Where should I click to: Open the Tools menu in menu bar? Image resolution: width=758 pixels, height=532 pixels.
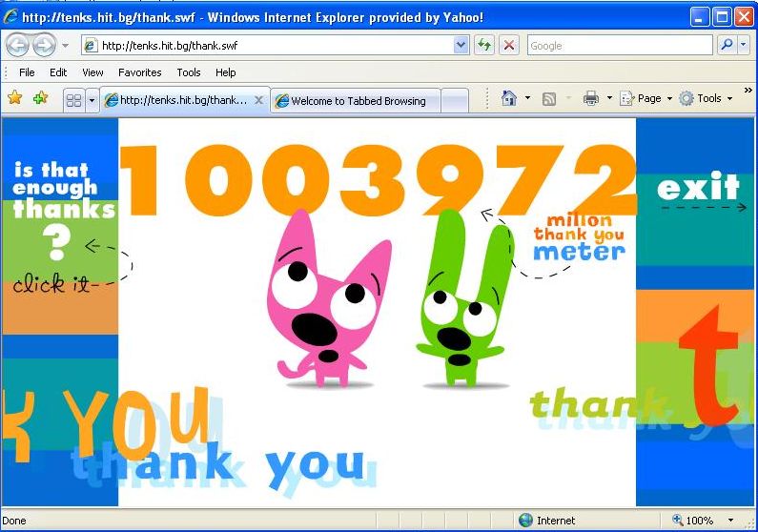pyautogui.click(x=189, y=72)
